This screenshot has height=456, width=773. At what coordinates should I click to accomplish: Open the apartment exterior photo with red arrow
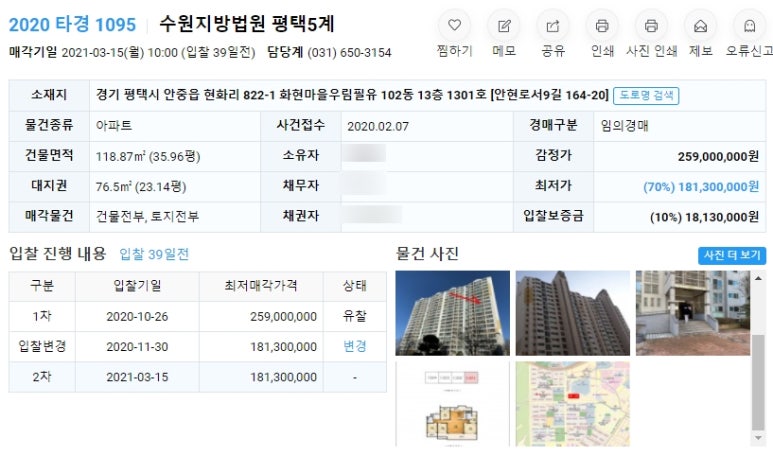pos(453,313)
